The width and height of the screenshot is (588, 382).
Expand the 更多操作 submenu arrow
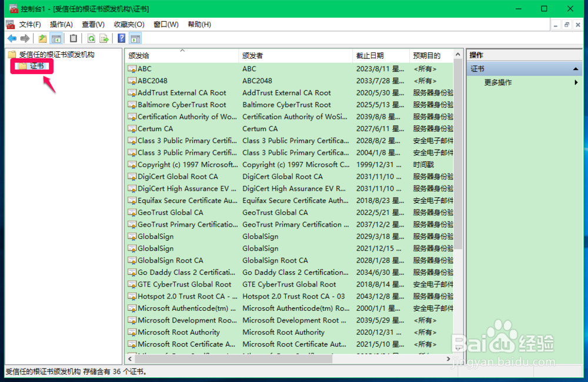click(576, 82)
